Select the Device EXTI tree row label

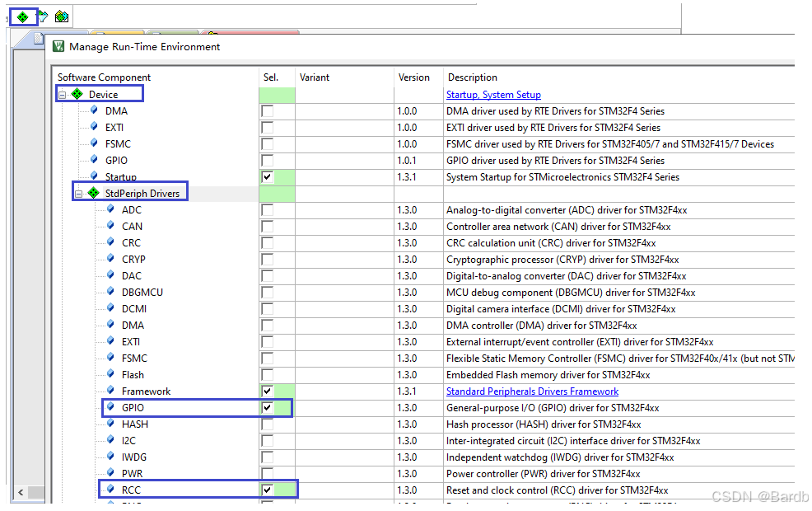pos(114,128)
